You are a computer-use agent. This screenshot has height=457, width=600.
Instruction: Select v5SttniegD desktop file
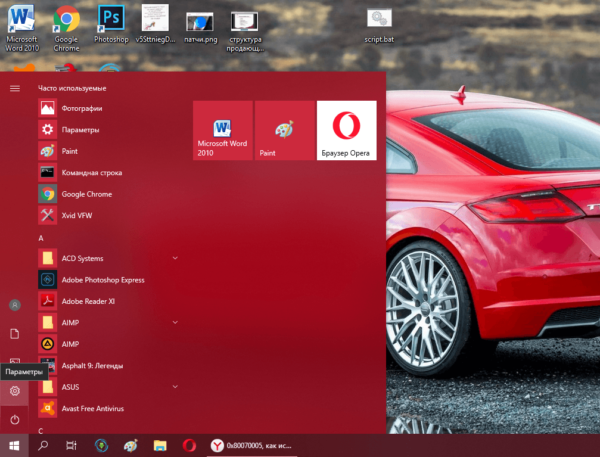(155, 24)
